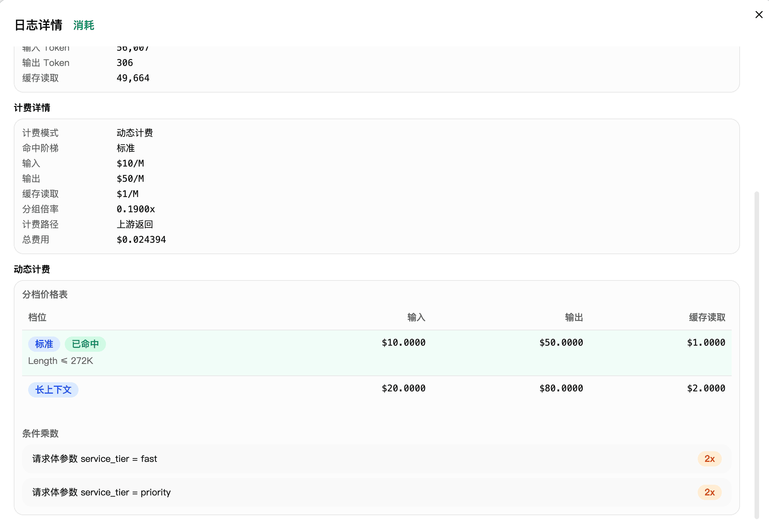Select the group ratio value 0.1900x
The width and height of the screenshot is (769, 532).
click(x=136, y=209)
